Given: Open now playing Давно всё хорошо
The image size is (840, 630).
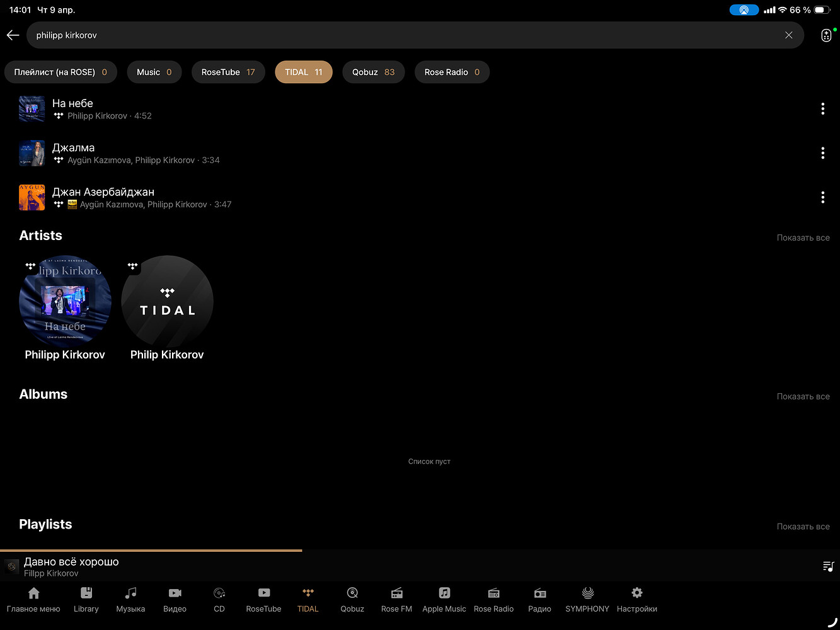Looking at the screenshot, I should point(71,562).
